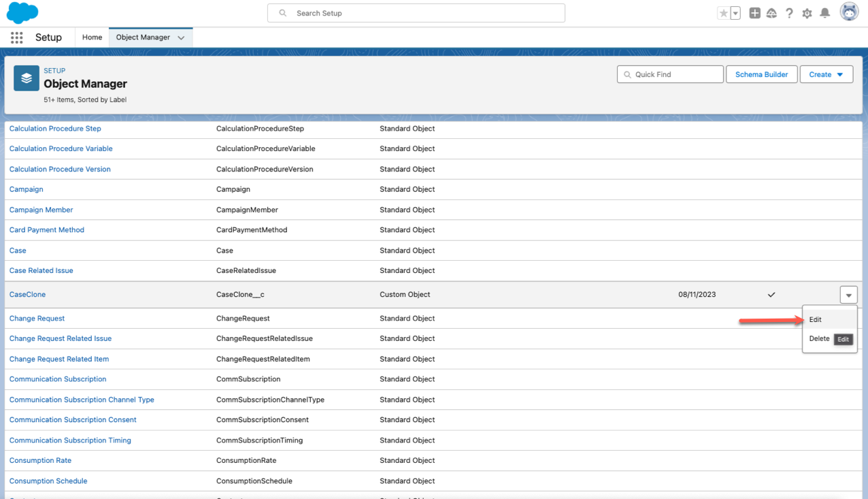Switch to the Home tab

[93, 38]
